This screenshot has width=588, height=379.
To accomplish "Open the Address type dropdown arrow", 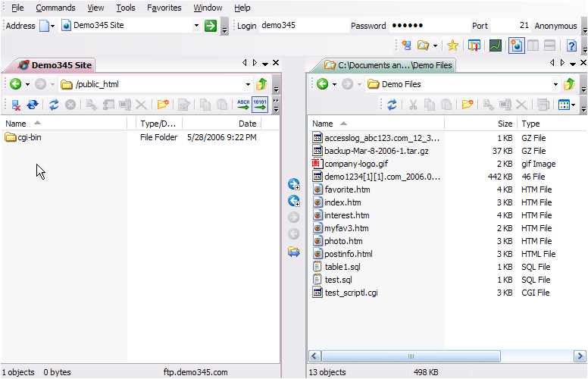I will coord(52,26).
